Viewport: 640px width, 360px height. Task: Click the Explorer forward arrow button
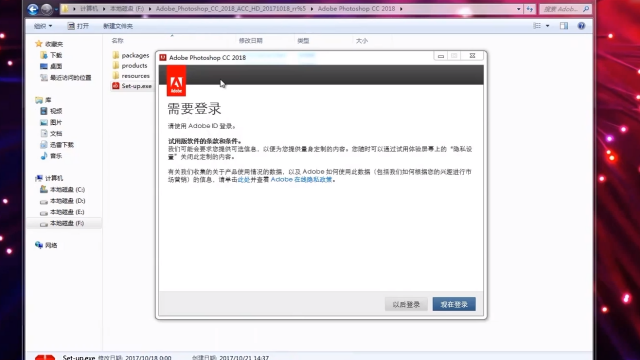[x=47, y=9]
